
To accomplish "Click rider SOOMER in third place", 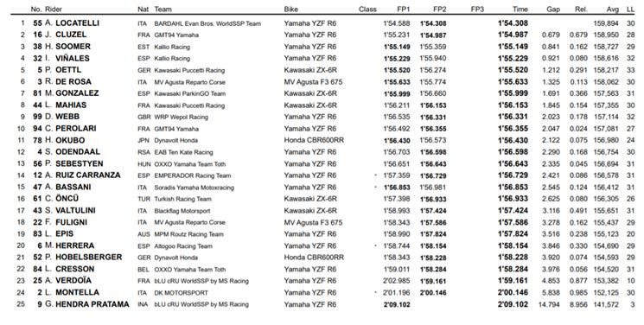I will 73,47.
